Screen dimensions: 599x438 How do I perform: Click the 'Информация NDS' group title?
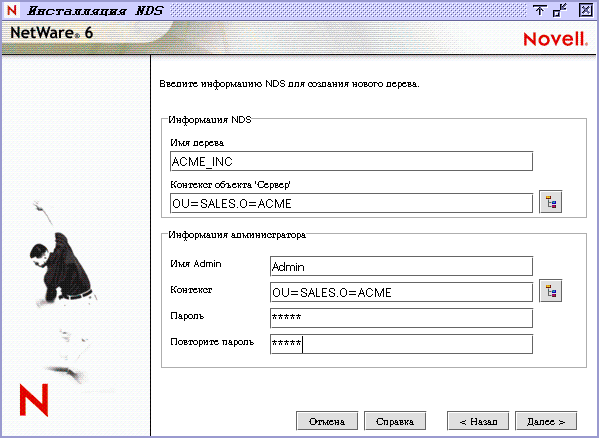(210, 120)
